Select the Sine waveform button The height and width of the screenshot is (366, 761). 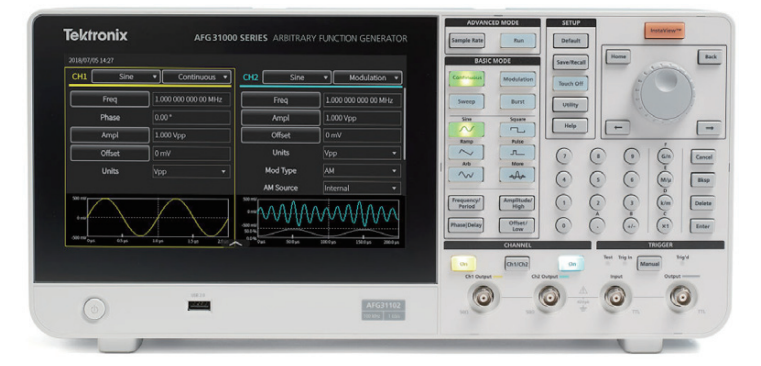[466, 130]
